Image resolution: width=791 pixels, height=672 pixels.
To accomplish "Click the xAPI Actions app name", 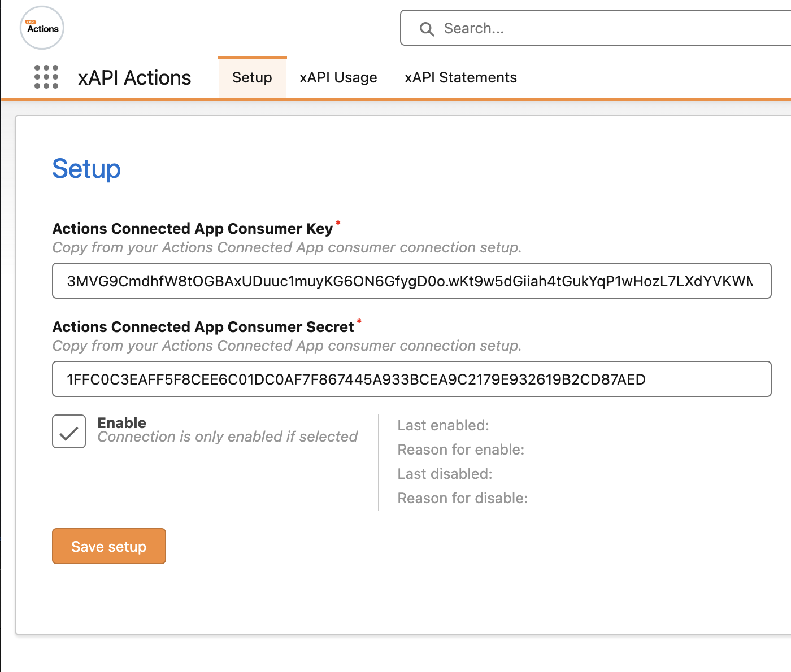I will (134, 77).
